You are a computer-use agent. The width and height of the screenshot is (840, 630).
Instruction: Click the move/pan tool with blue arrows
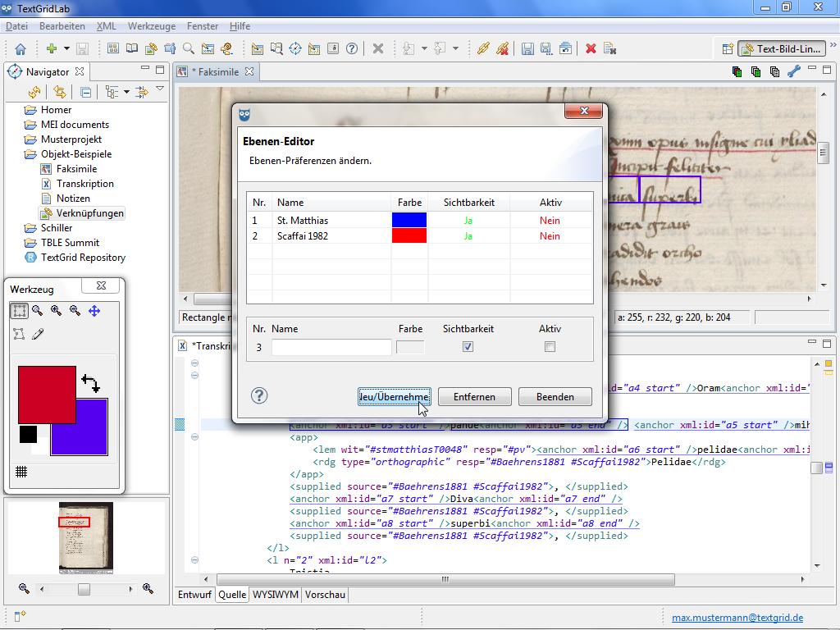pyautogui.click(x=94, y=311)
